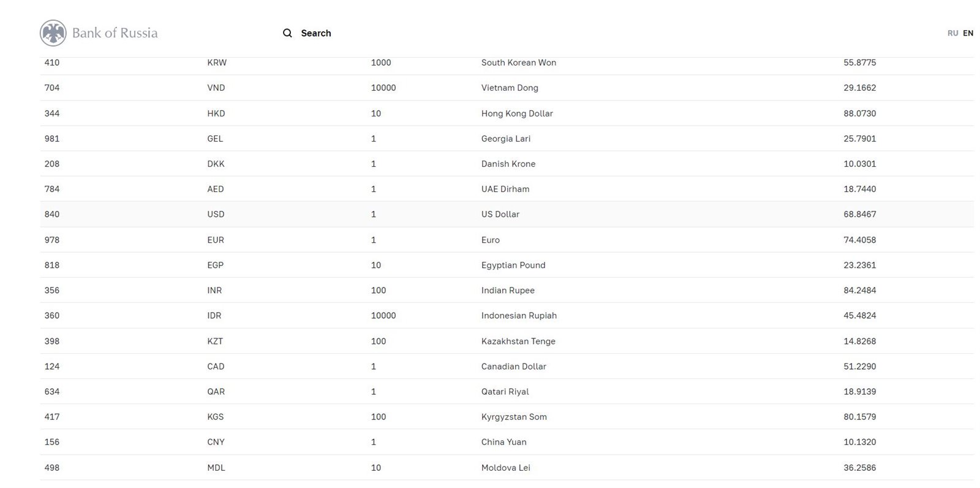Click the USD letter code cell
The width and height of the screenshot is (980, 488).
point(216,215)
